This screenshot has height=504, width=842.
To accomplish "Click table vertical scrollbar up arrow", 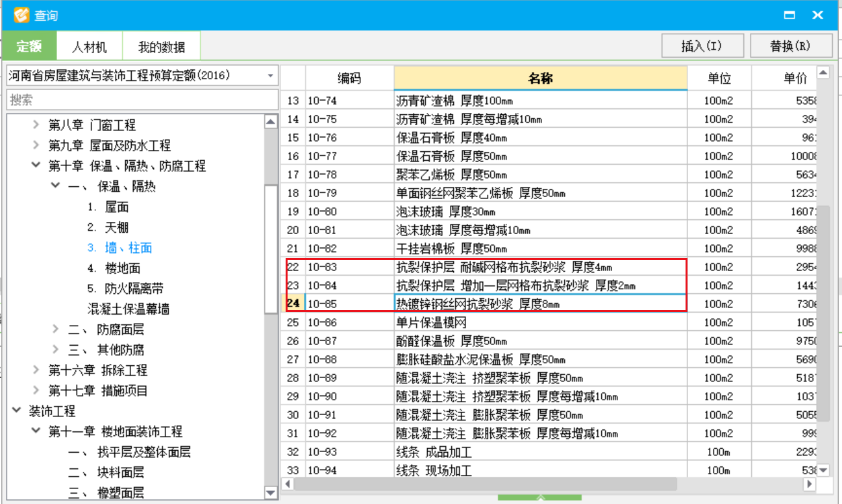I will click(823, 73).
